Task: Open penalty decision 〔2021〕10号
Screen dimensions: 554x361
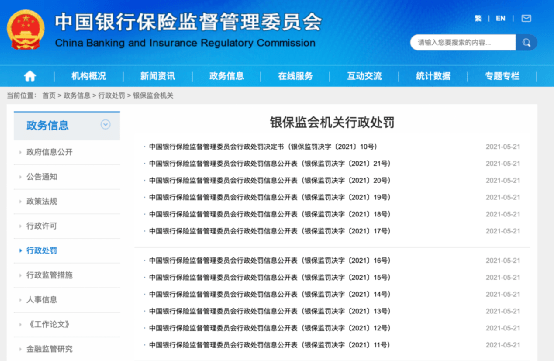Action: point(263,147)
